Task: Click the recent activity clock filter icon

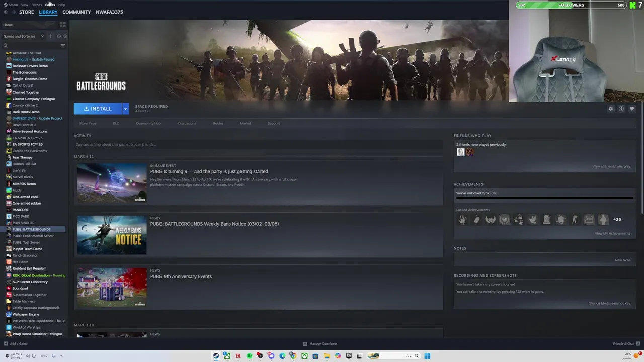Action: [58, 36]
